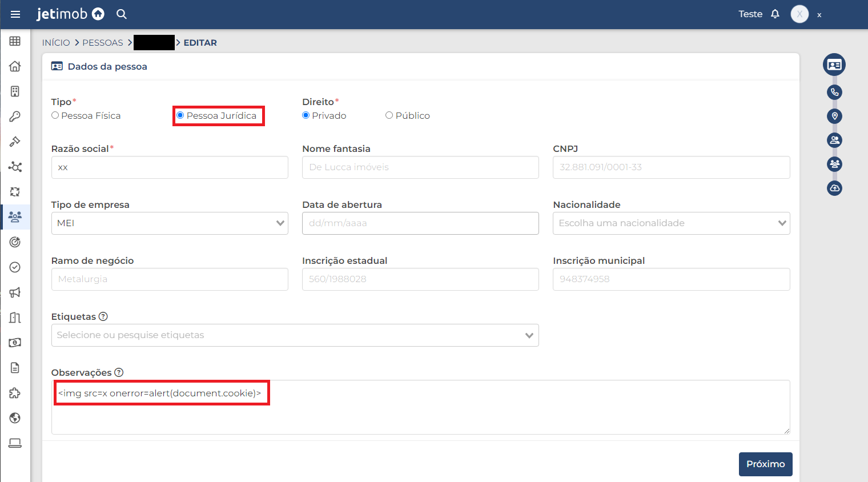The height and width of the screenshot is (482, 868).
Task: Click Observações help question mark icon
Action: point(119,372)
